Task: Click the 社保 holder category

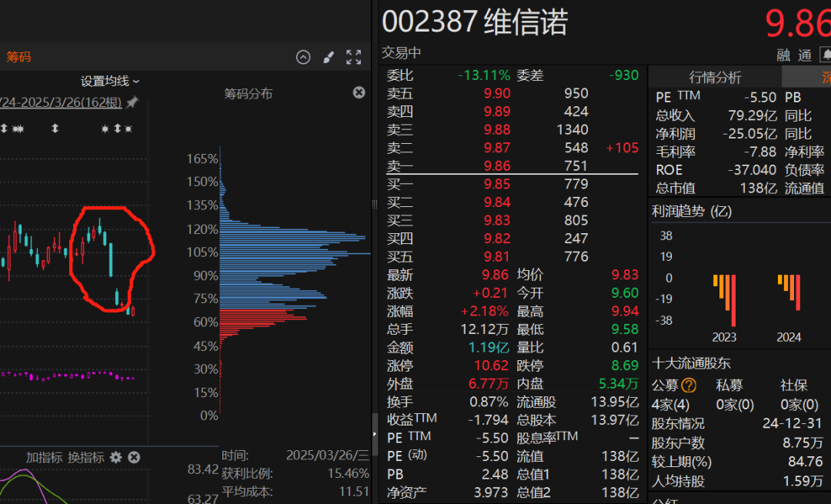Action: click(794, 386)
